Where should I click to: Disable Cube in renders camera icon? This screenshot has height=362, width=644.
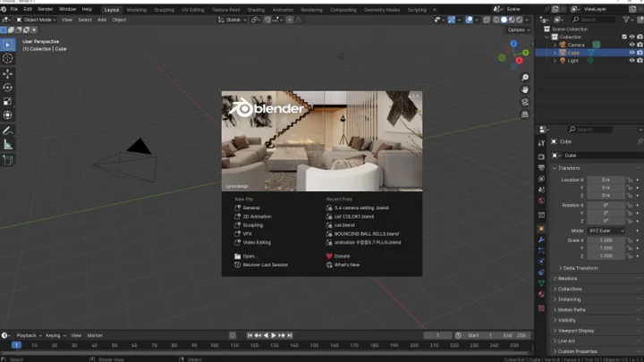click(640, 53)
